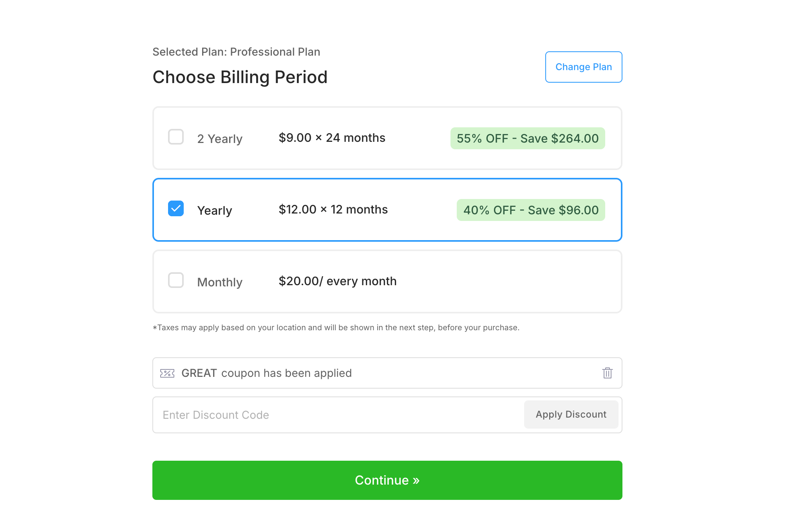
Task: Click the "Monthly" option label
Action: [220, 282]
